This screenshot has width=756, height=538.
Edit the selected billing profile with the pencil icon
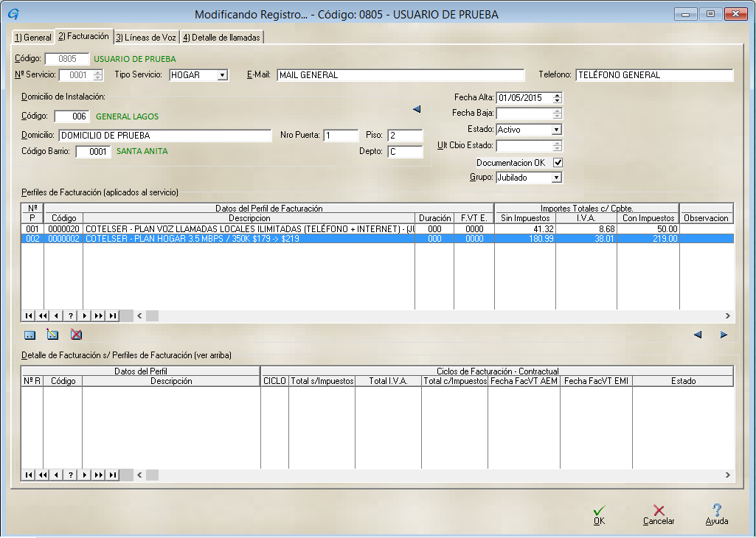tap(52, 335)
